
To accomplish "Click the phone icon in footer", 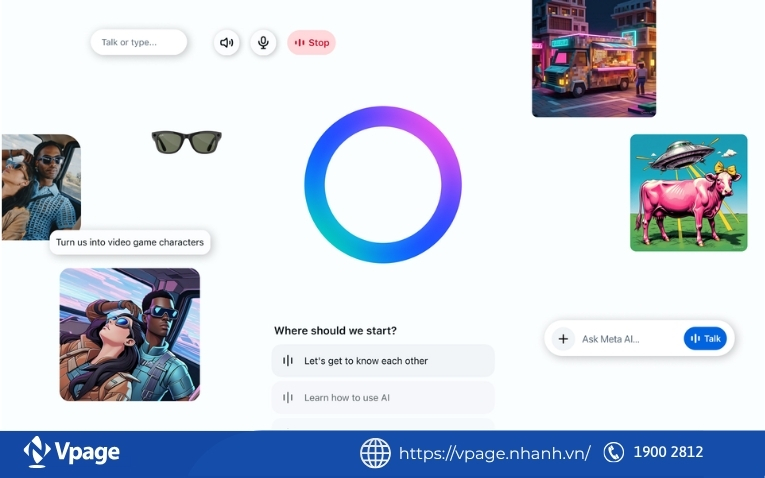I will point(613,452).
